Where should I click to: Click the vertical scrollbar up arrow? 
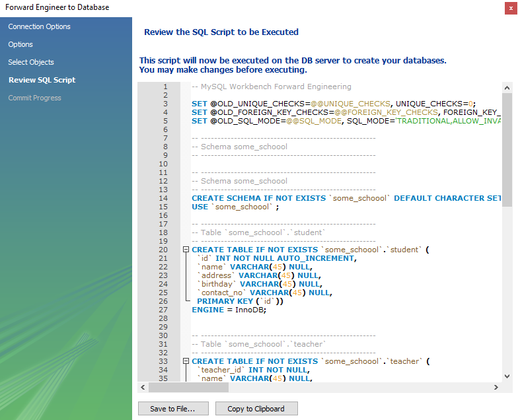[507, 87]
